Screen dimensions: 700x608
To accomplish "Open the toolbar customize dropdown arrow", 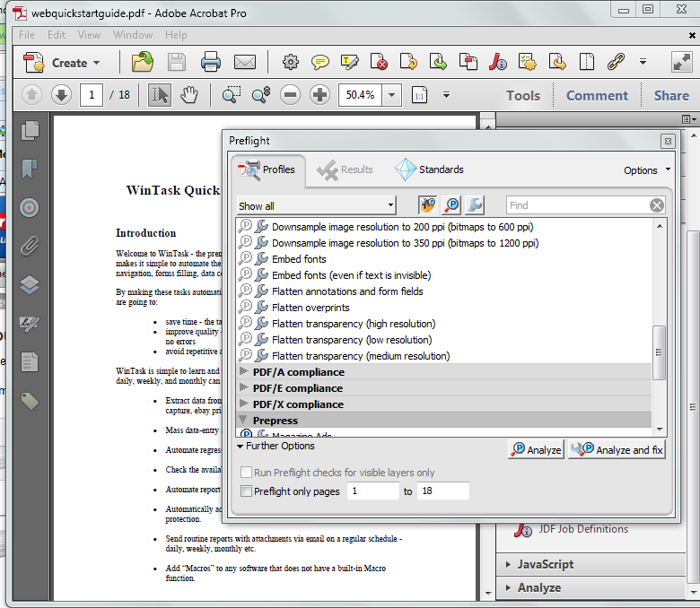I will point(643,62).
